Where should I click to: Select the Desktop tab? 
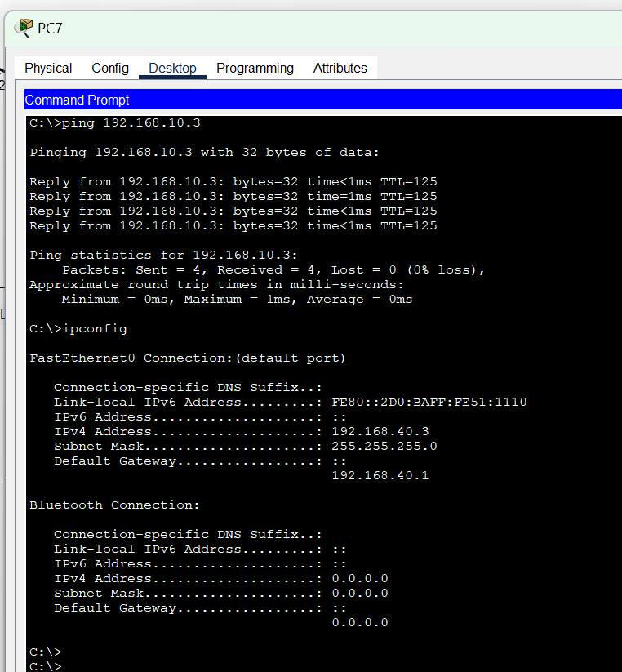pyautogui.click(x=172, y=68)
